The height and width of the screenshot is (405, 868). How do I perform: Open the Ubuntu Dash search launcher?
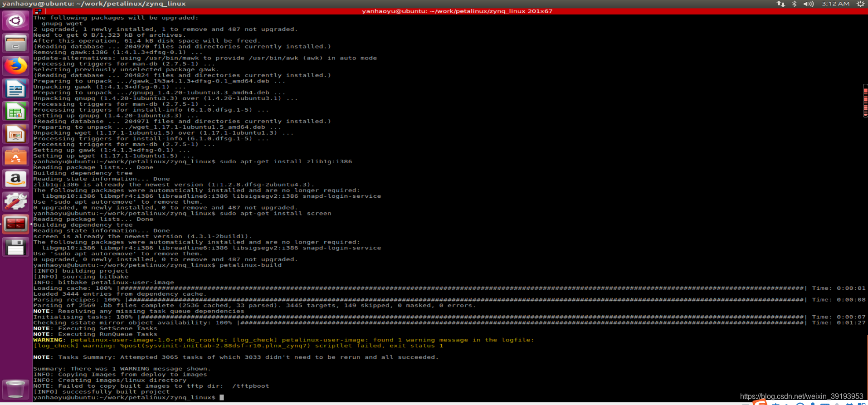pos(16,20)
